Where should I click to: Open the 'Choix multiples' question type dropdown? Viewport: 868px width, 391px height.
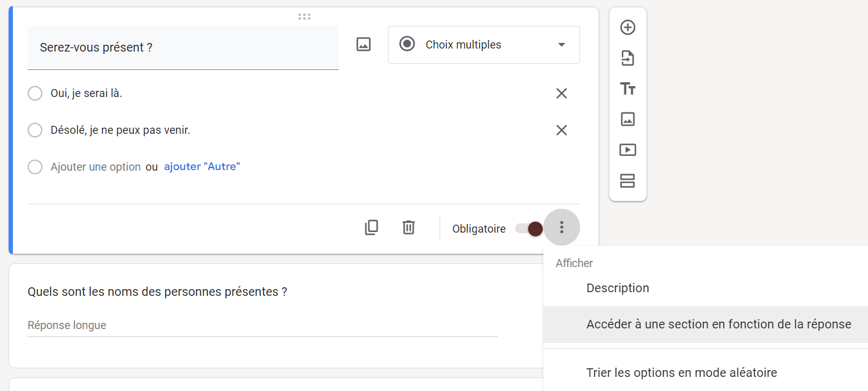[x=484, y=45]
